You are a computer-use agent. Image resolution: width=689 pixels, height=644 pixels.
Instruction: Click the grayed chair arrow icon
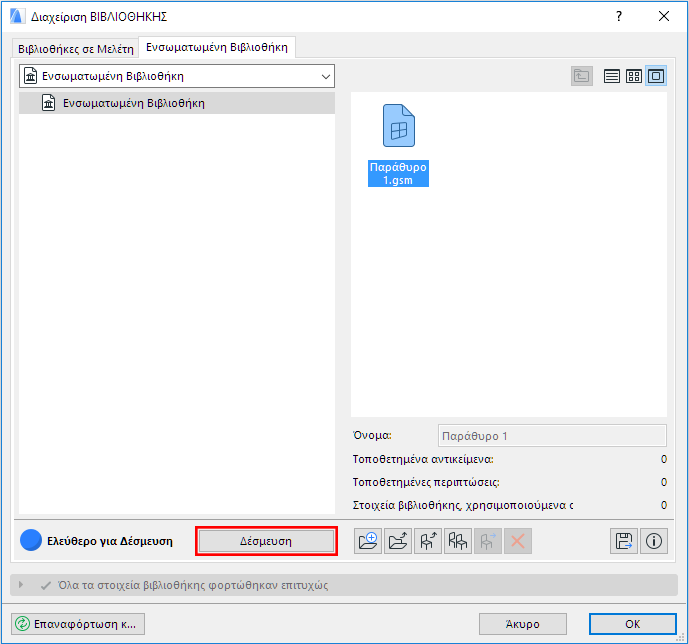click(488, 541)
